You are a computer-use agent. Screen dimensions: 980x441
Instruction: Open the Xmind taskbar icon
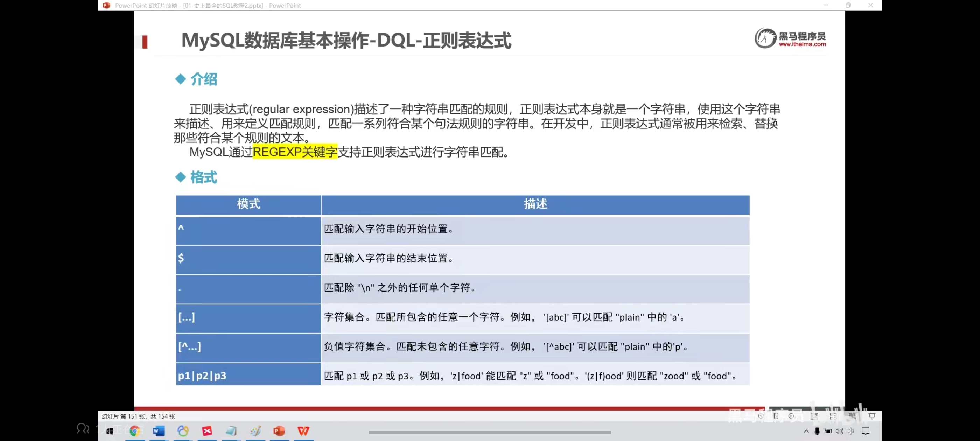pos(207,431)
